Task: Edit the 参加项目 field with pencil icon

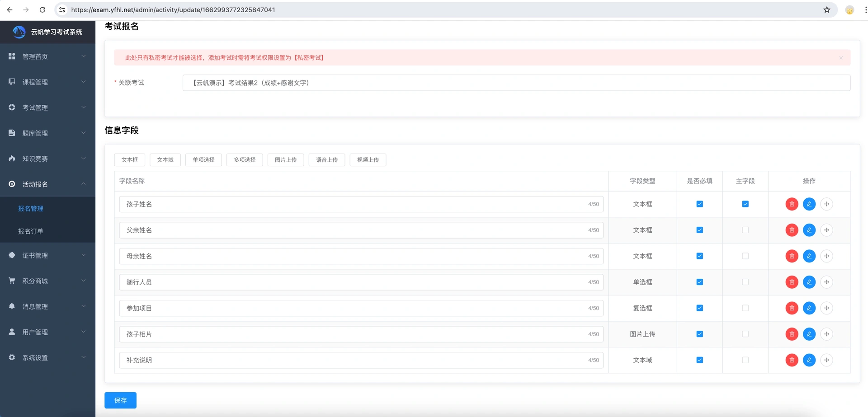Action: [809, 308]
